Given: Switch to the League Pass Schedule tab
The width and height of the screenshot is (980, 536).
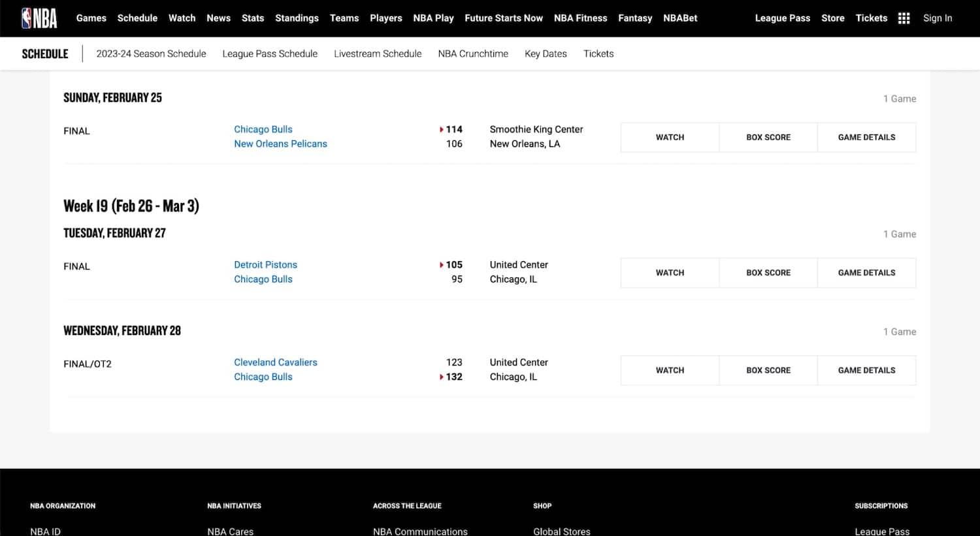Looking at the screenshot, I should 270,54.
